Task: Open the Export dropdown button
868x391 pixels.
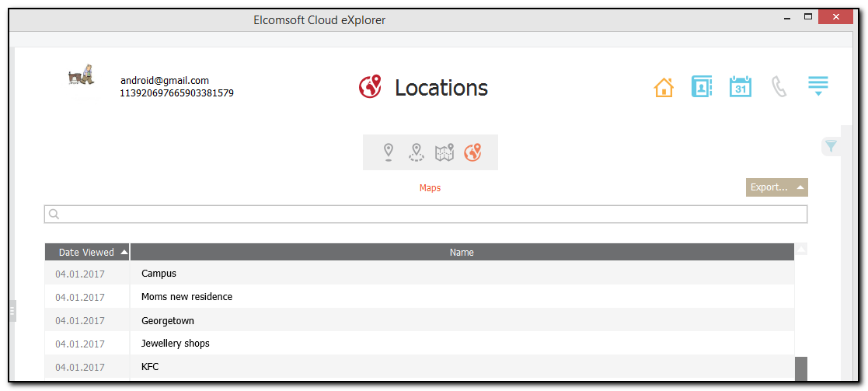Action: point(776,187)
